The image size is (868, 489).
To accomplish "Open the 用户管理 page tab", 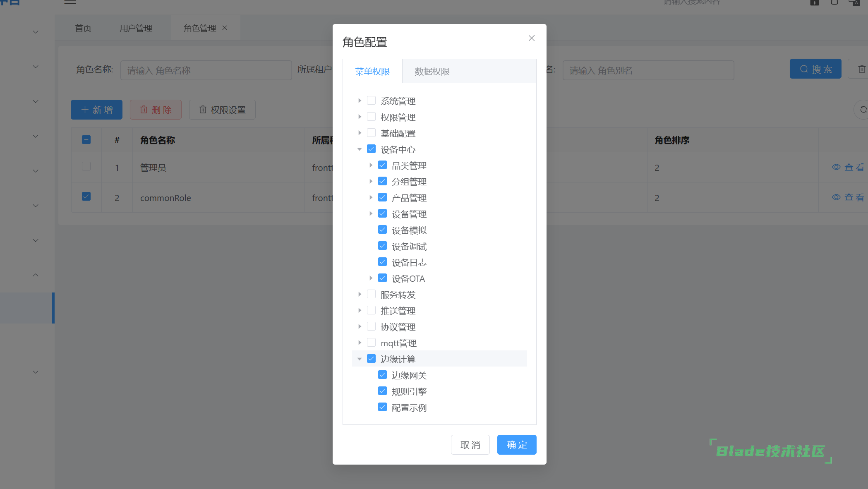I will coord(136,28).
